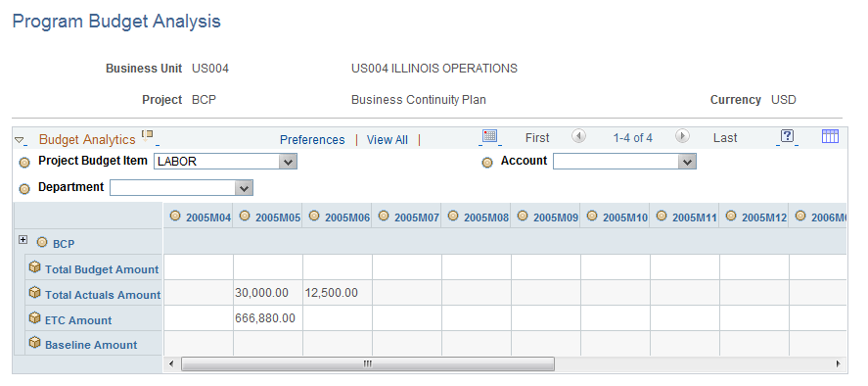Open ETC Amount link
Viewport: 868px width, 386px height.
(x=78, y=320)
